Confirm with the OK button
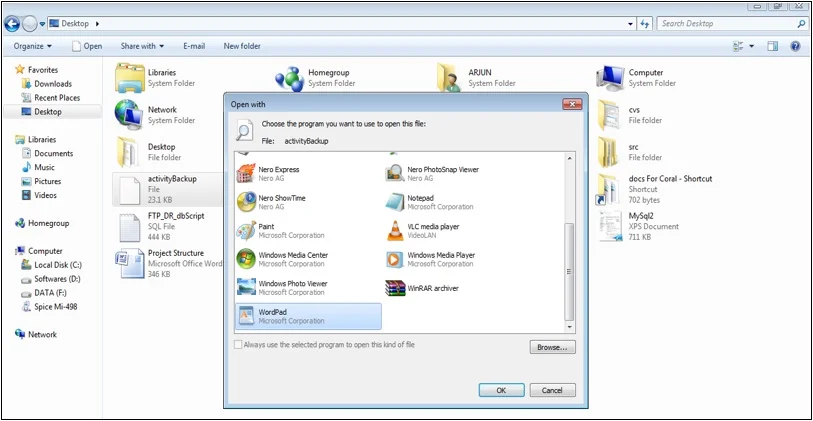 (x=501, y=390)
